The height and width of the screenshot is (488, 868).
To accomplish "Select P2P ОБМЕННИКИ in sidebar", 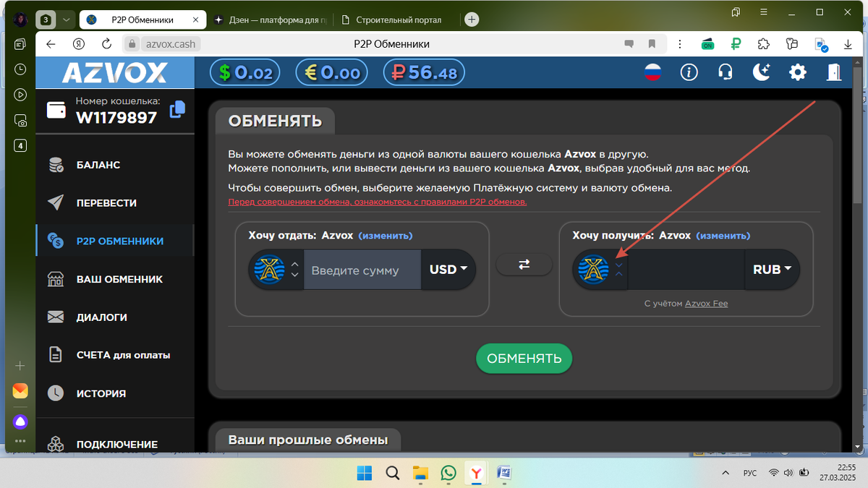I will pyautogui.click(x=115, y=241).
